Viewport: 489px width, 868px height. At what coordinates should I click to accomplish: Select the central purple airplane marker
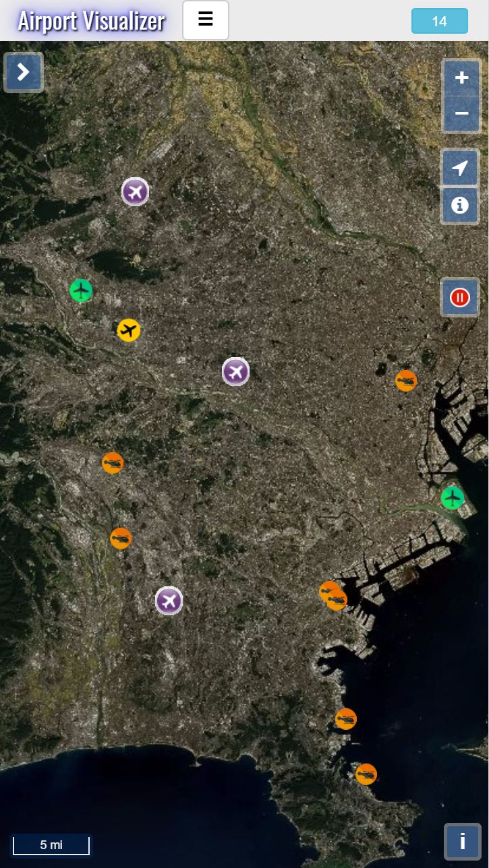(236, 371)
